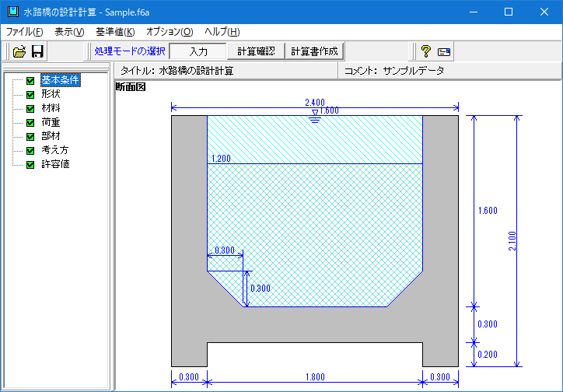This screenshot has width=563, height=392.
Task: Select 許容値 in the tree
Action: coord(55,164)
